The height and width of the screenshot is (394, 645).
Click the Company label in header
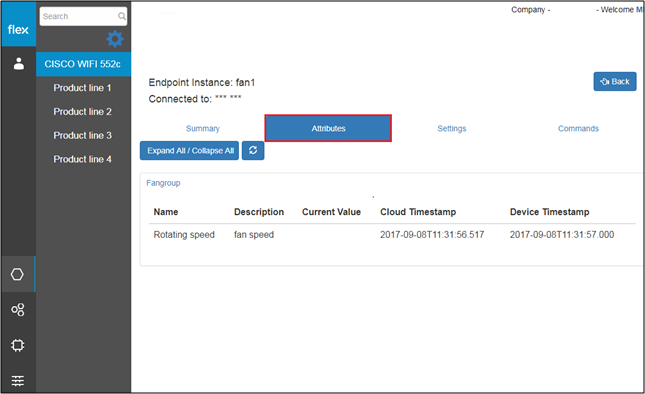[531, 10]
